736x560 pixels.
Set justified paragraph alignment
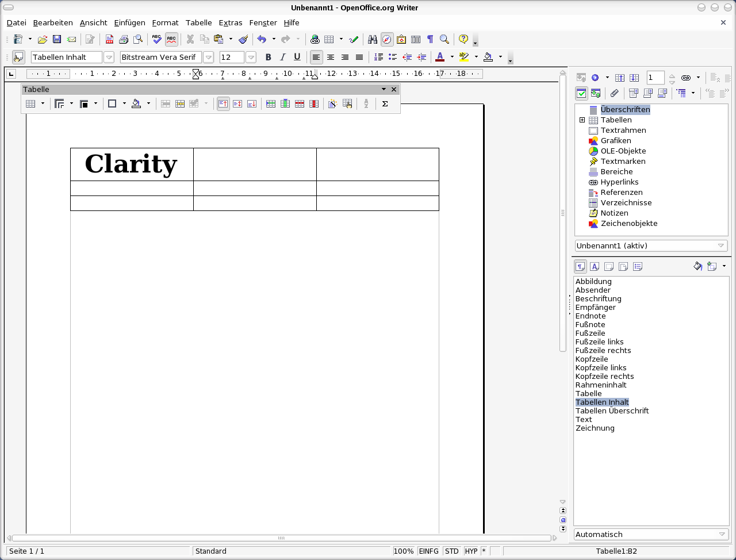pyautogui.click(x=359, y=57)
